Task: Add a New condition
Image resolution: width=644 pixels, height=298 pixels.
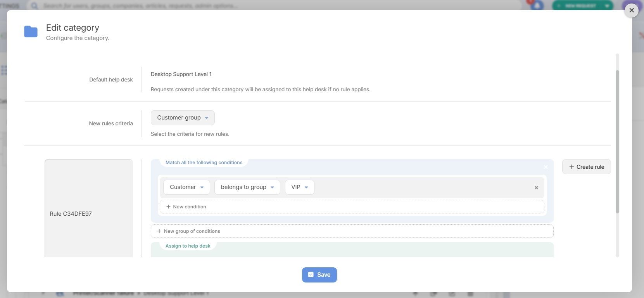Action: (x=352, y=207)
